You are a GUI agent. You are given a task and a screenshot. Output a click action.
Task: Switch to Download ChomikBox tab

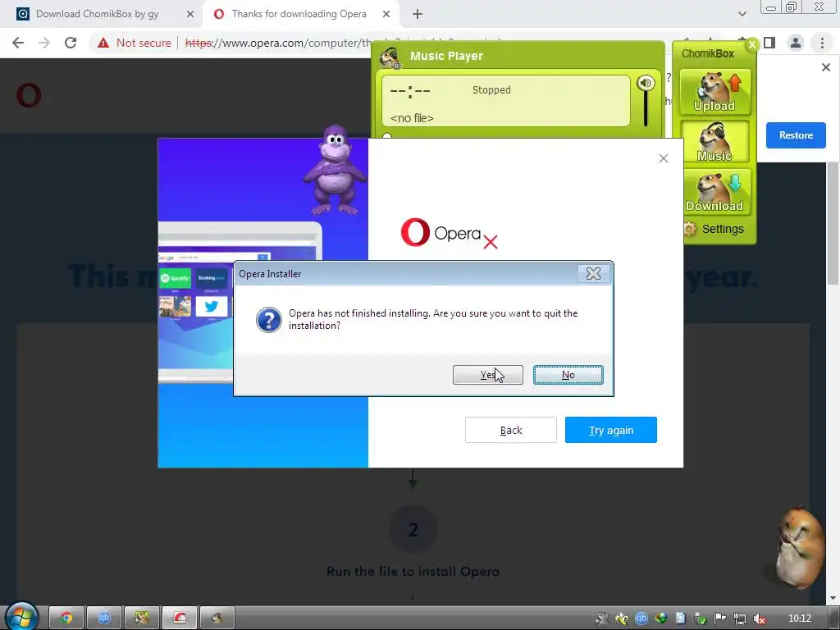(x=98, y=14)
